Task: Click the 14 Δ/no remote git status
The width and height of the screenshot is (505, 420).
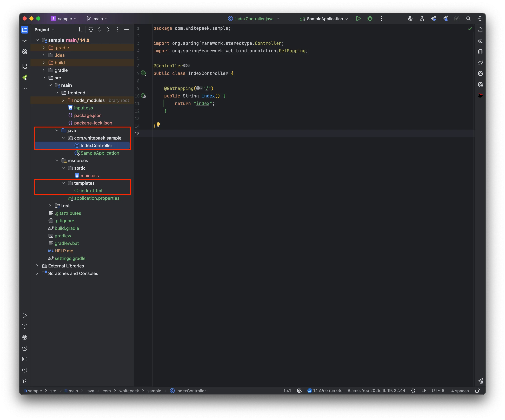Action: [325, 391]
